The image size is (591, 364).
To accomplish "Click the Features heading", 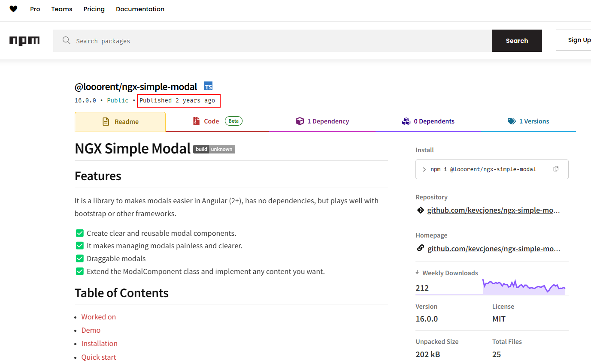I will click(x=98, y=176).
